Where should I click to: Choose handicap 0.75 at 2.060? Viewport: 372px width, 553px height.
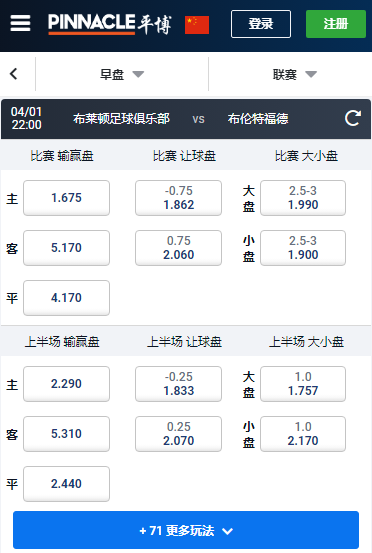click(x=178, y=248)
